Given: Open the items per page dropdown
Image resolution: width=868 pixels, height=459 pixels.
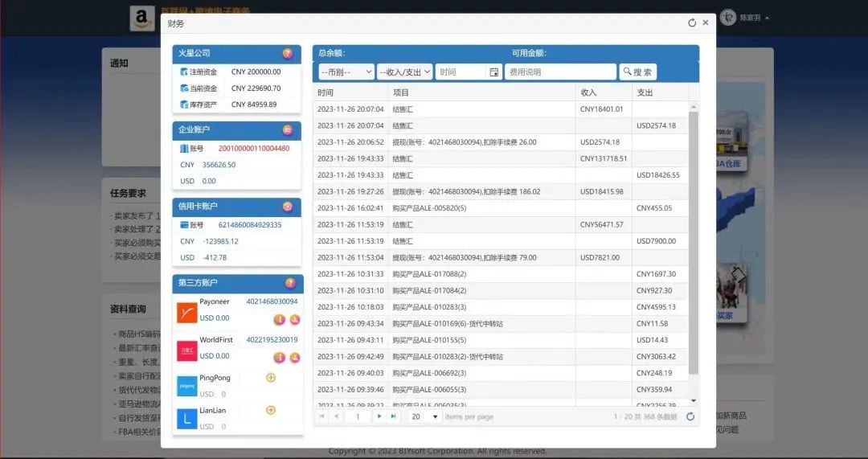Looking at the screenshot, I should [x=425, y=416].
